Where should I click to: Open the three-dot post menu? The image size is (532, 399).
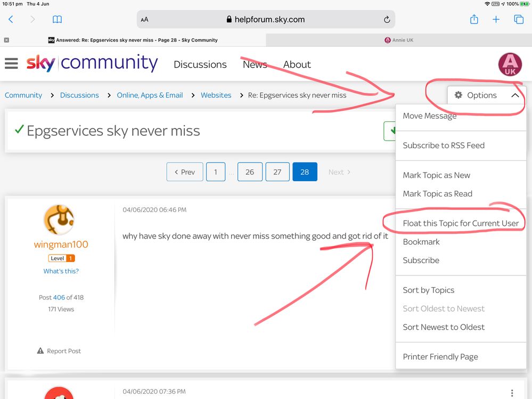pyautogui.click(x=512, y=393)
